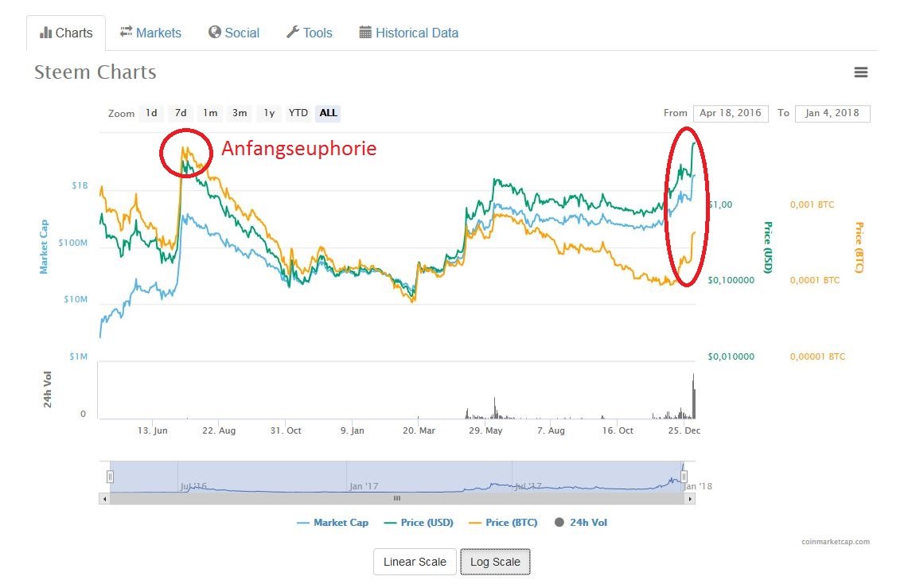Select the YTD zoom range
This screenshot has width=912, height=588.
click(298, 113)
